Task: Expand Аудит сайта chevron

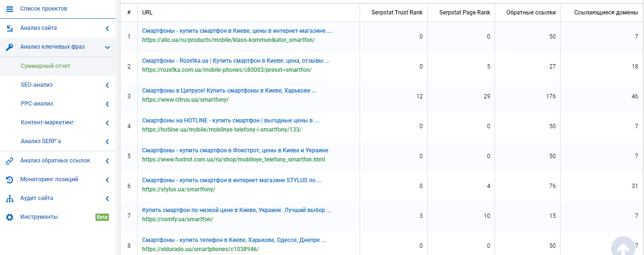Action: (107, 199)
